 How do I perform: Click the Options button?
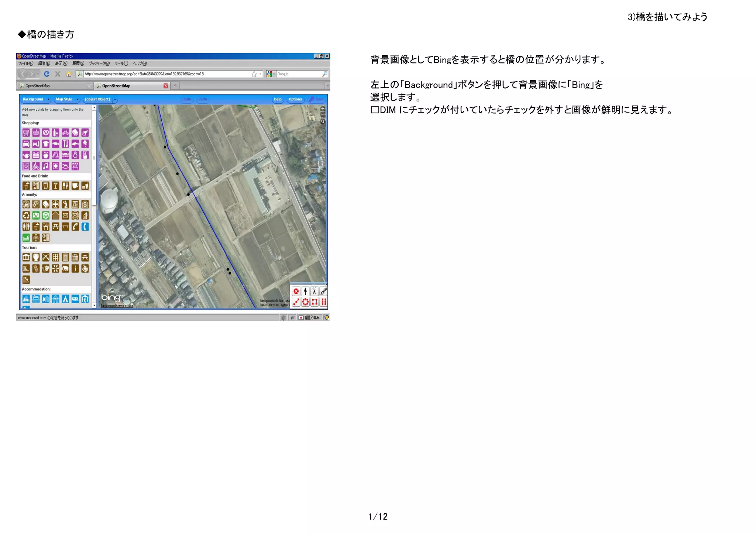click(x=295, y=99)
